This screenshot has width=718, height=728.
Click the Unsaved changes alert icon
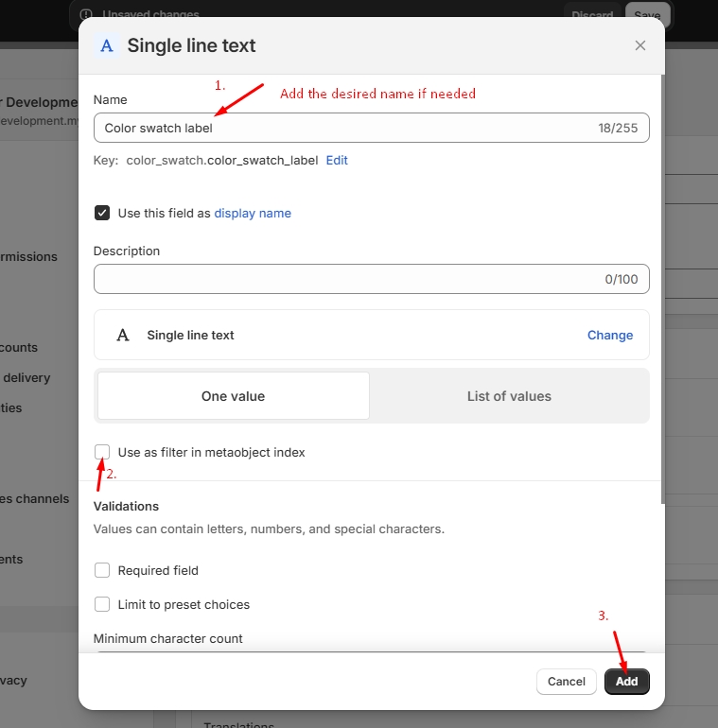86,14
